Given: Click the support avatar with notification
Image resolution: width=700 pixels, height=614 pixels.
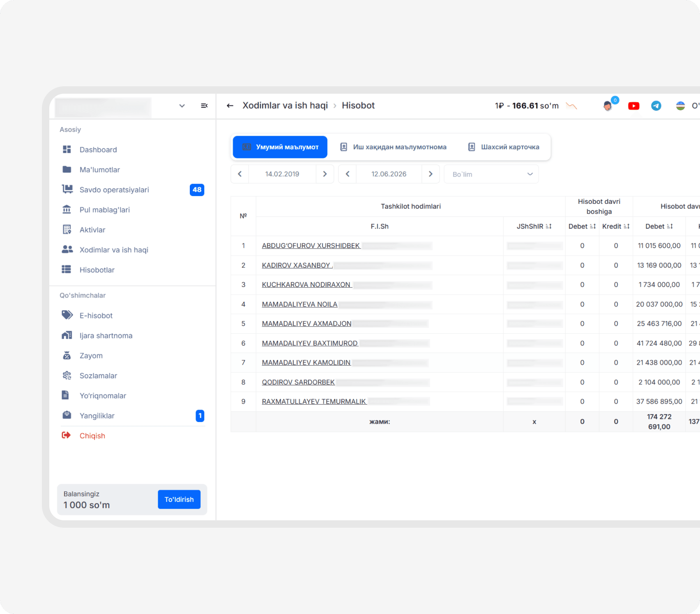Looking at the screenshot, I should 608,106.
